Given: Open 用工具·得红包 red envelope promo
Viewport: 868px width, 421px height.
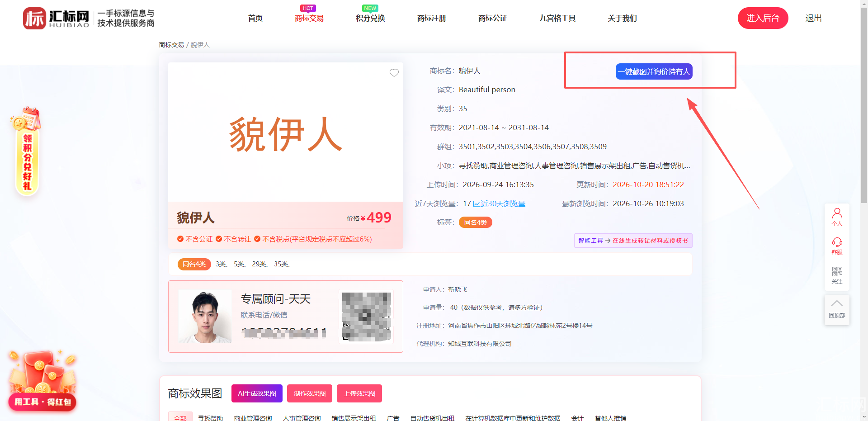Looking at the screenshot, I should [42, 381].
